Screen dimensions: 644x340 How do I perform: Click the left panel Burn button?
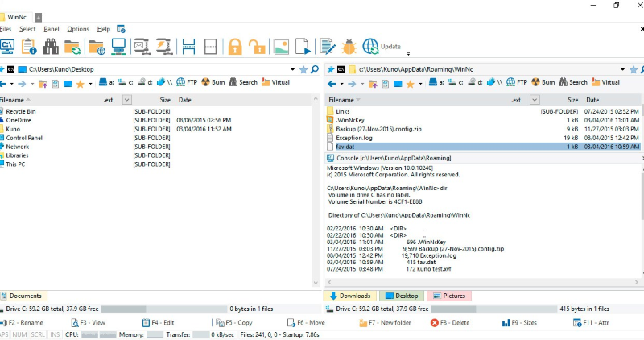click(x=213, y=82)
